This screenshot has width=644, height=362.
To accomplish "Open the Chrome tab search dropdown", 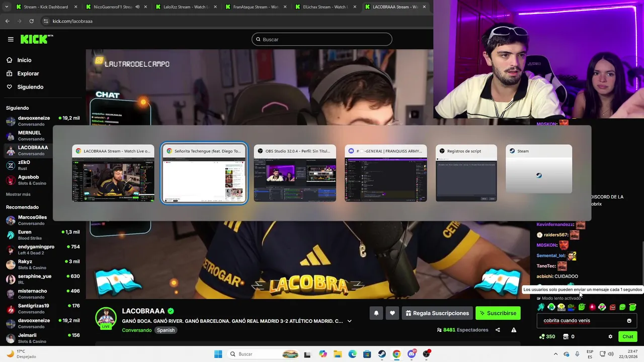I will click(x=6, y=7).
